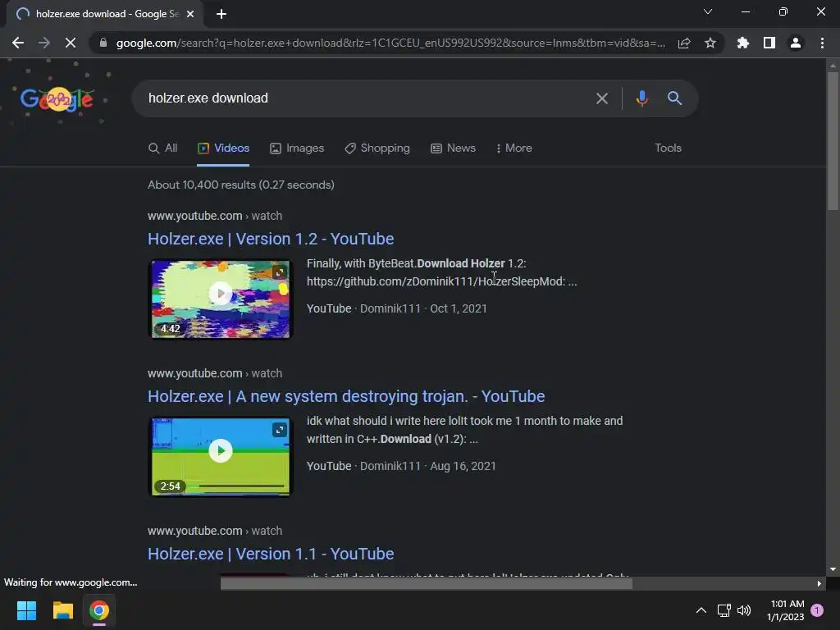840x630 pixels.
Task: Open Chrome's three-dot menu
Action: (822, 43)
